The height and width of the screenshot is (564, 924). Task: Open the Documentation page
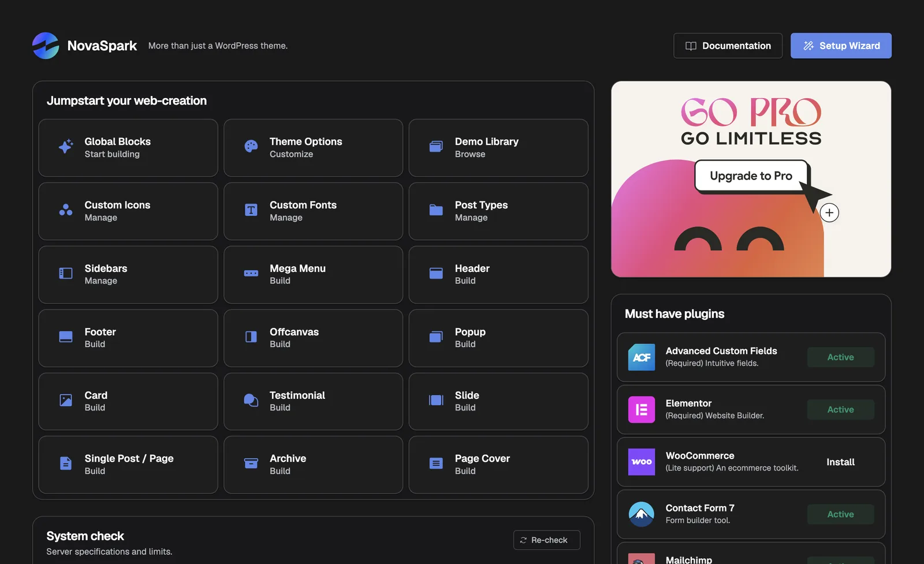[x=728, y=46]
